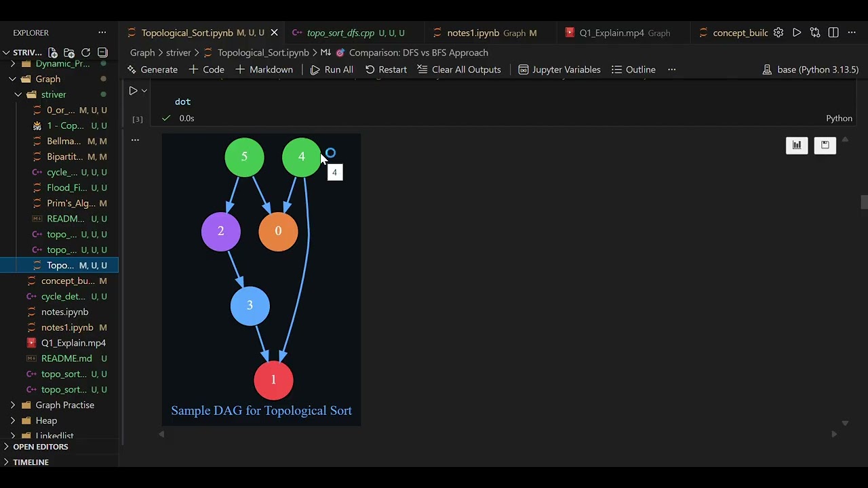The width and height of the screenshot is (868, 488).
Task: Switch to Q1_Explain.mp4 tab
Action: pyautogui.click(x=624, y=33)
